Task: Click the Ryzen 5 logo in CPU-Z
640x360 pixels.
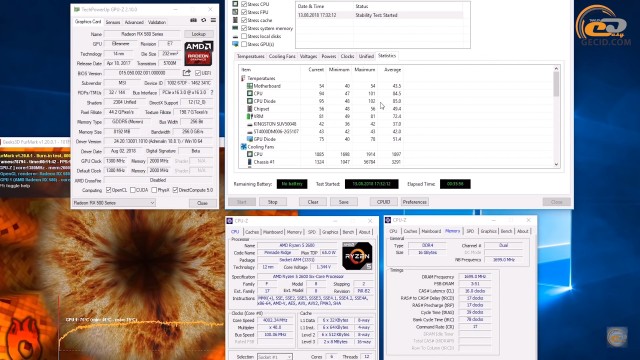Action: (x=357, y=256)
